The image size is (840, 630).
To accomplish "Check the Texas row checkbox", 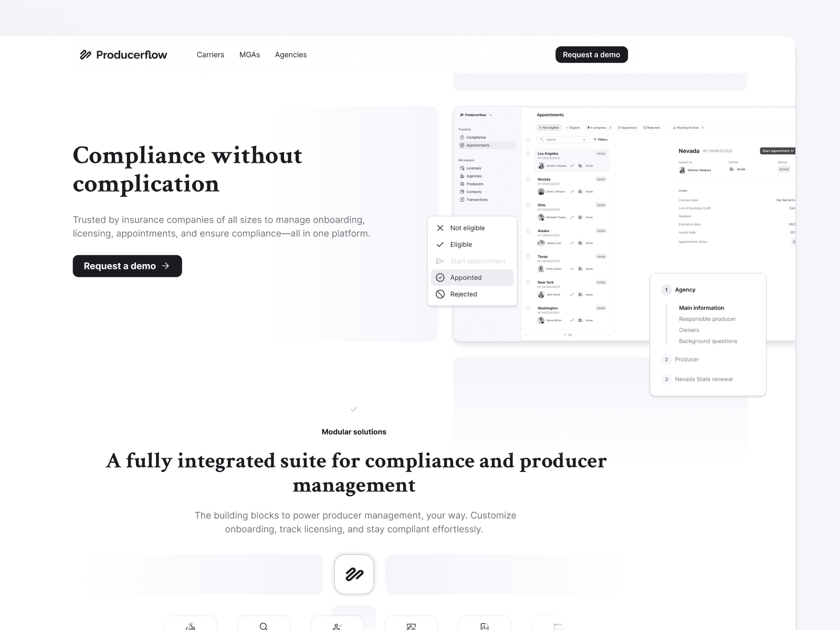I will [528, 257].
